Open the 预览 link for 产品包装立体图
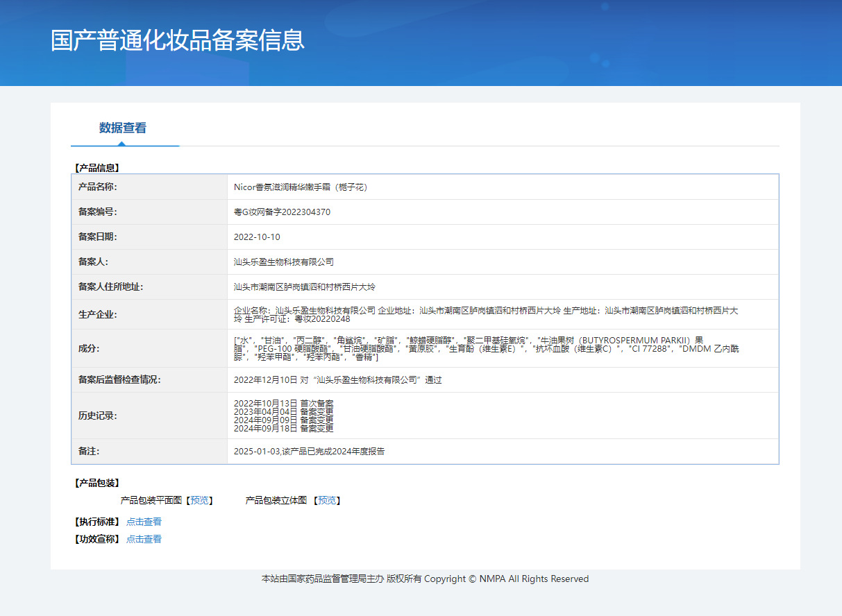This screenshot has height=616, width=842. pos(327,500)
